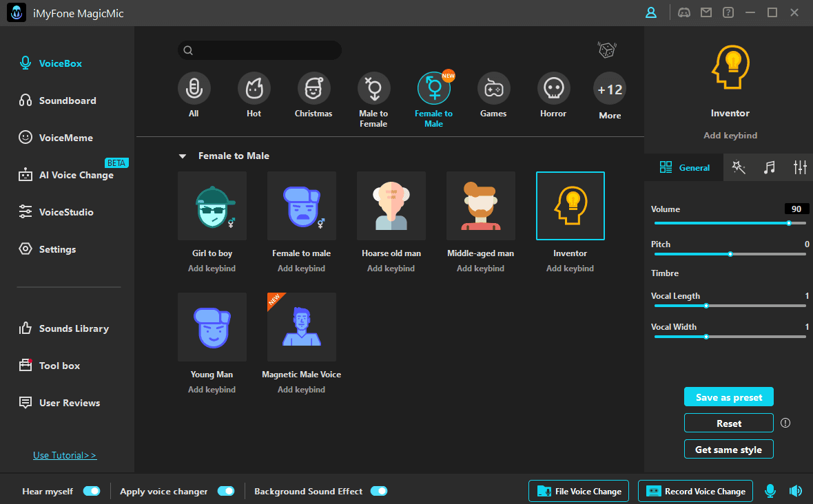This screenshot has width=813, height=504.
Task: Add keybind for Young Man
Action: [x=212, y=390]
